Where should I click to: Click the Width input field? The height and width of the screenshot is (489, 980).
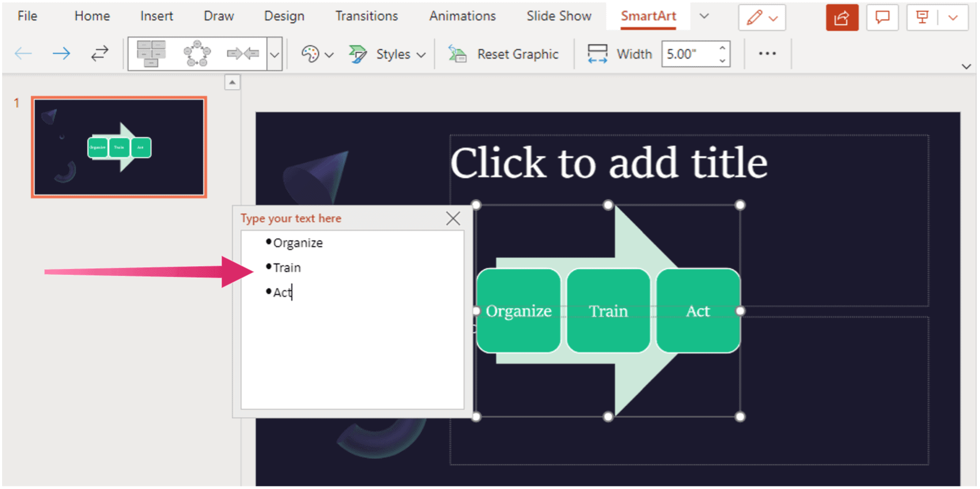coord(688,54)
